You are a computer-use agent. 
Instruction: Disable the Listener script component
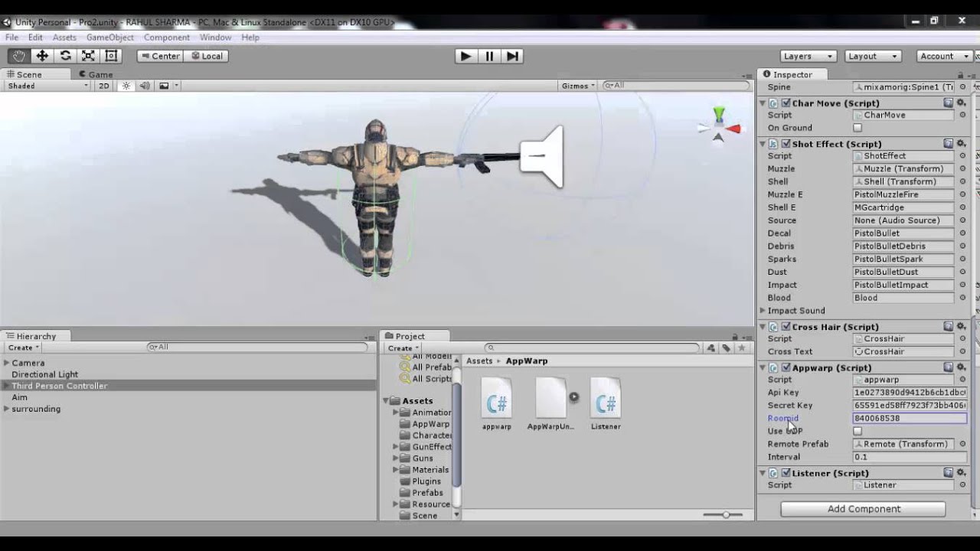786,473
